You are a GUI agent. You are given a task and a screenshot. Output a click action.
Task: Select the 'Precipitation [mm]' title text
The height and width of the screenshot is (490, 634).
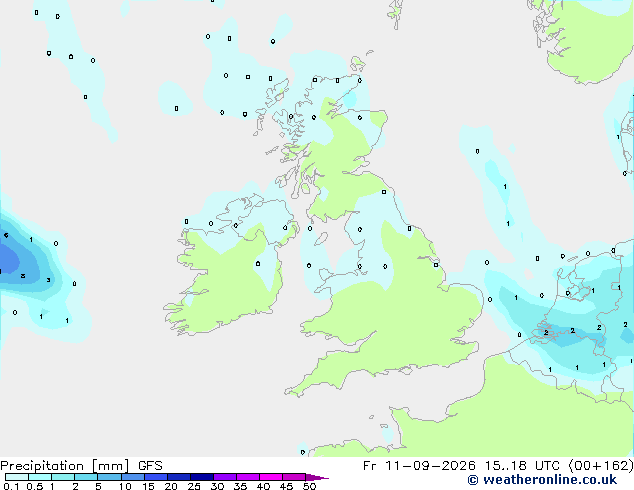click(x=65, y=466)
